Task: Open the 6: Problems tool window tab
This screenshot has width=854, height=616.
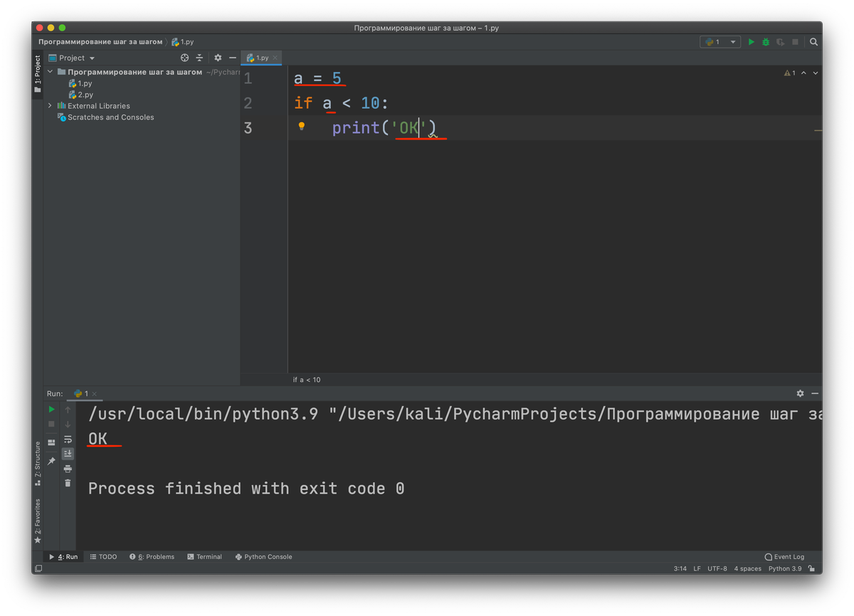Action: 152,557
